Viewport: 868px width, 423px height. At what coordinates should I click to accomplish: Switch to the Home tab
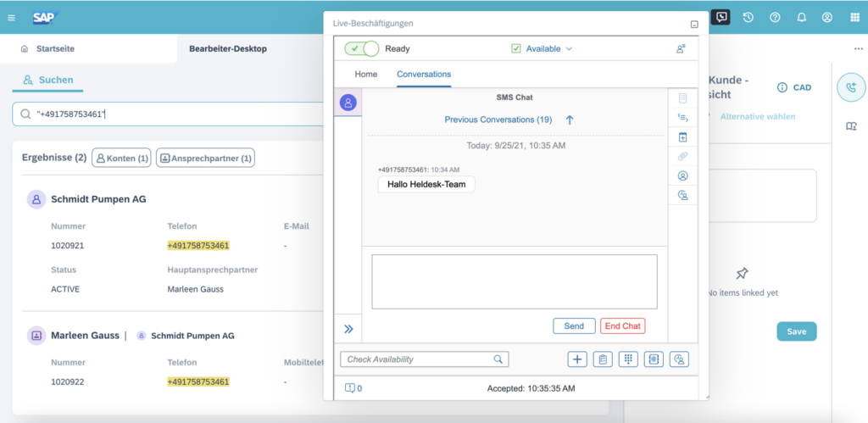[366, 75]
